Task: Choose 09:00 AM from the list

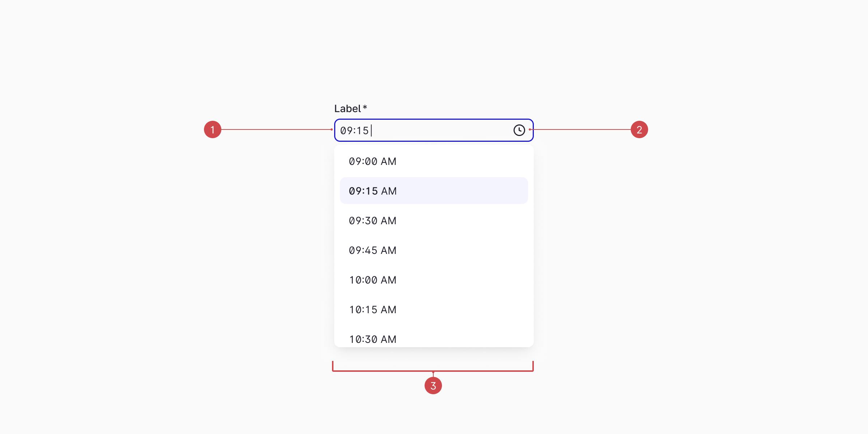Action: pos(434,161)
